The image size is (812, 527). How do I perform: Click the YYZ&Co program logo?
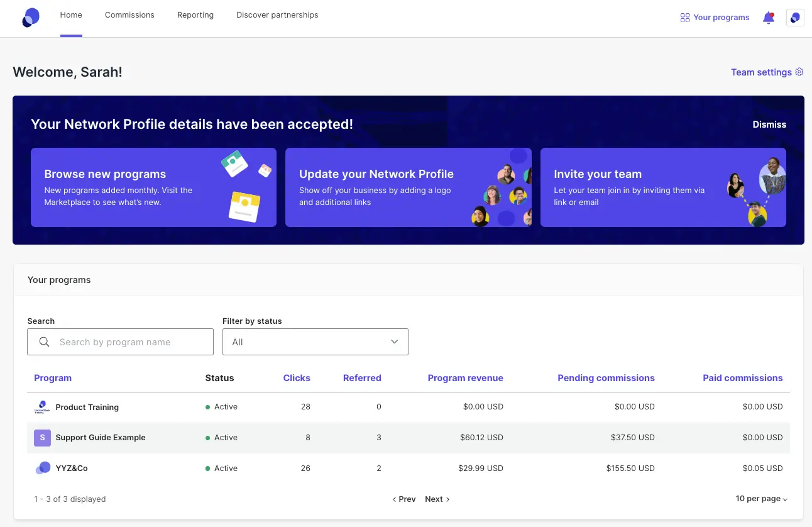(x=43, y=468)
